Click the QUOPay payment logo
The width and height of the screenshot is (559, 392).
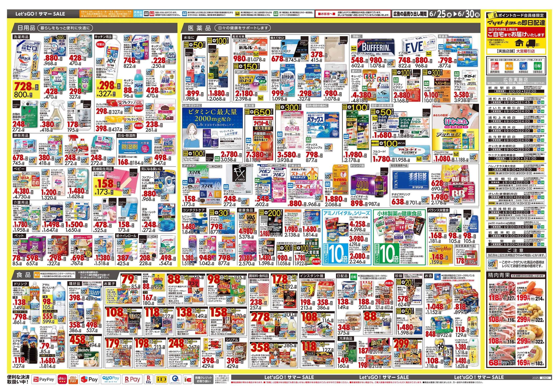pyautogui.click(x=111, y=379)
